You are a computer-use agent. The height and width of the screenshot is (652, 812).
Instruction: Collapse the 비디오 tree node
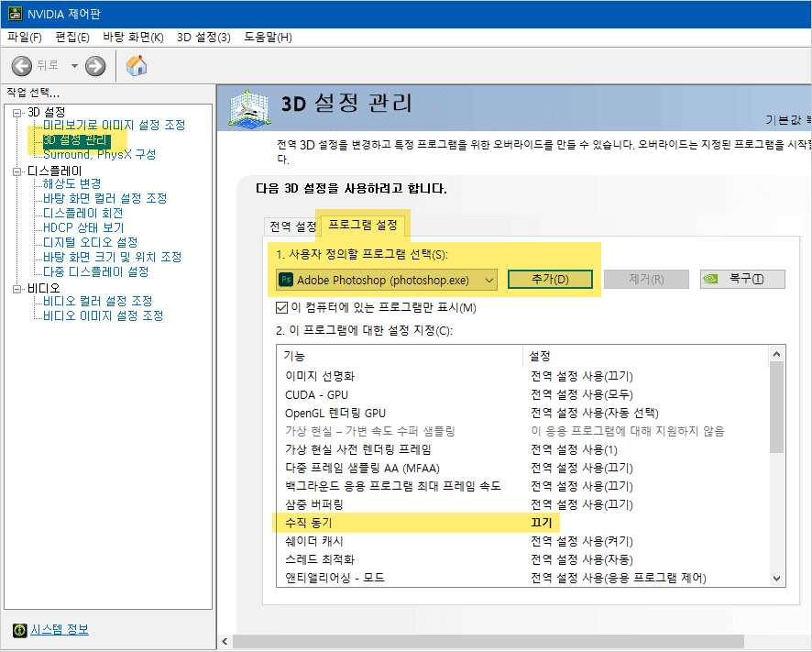pos(17,289)
